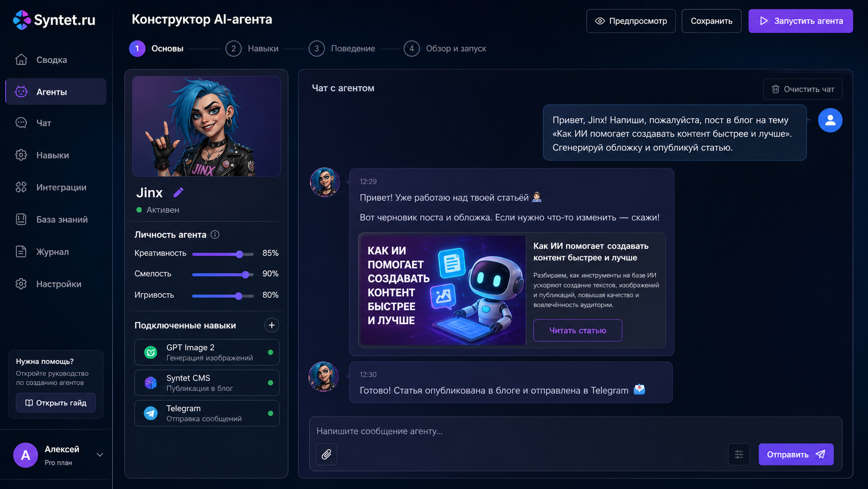Click the 90% boldness value

pyautogui.click(x=270, y=274)
